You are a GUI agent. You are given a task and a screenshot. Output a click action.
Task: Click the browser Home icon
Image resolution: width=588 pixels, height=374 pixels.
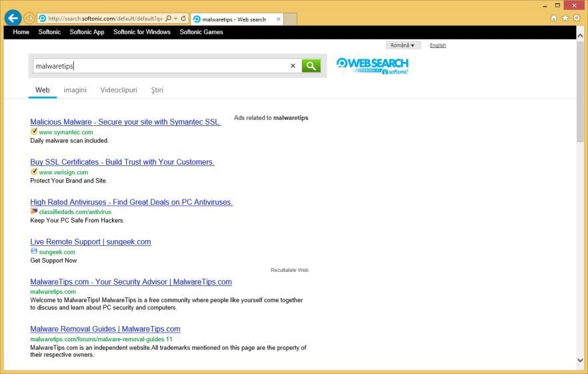tap(553, 18)
